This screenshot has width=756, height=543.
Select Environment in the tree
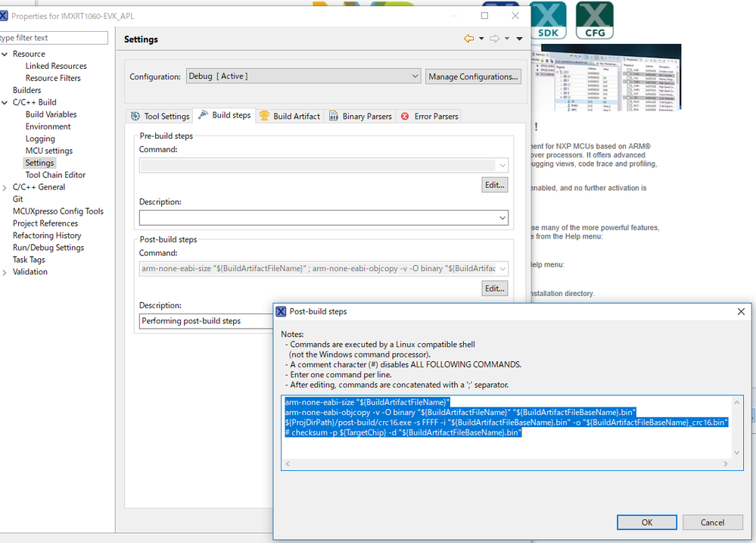(48, 126)
